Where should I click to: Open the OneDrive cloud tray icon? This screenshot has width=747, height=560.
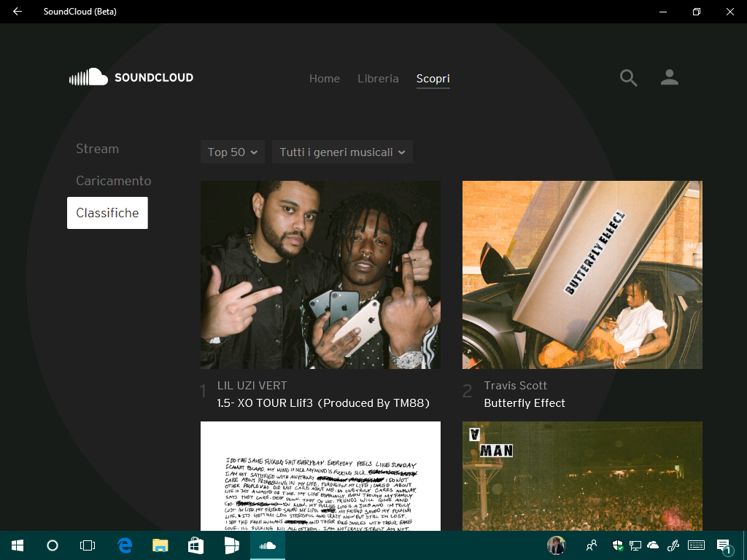653,545
